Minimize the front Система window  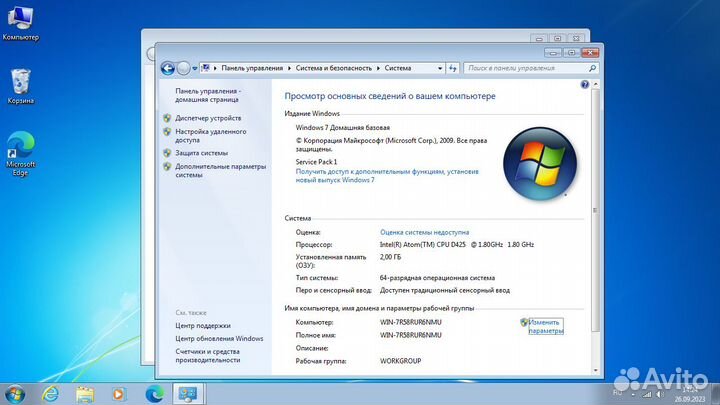[553, 53]
